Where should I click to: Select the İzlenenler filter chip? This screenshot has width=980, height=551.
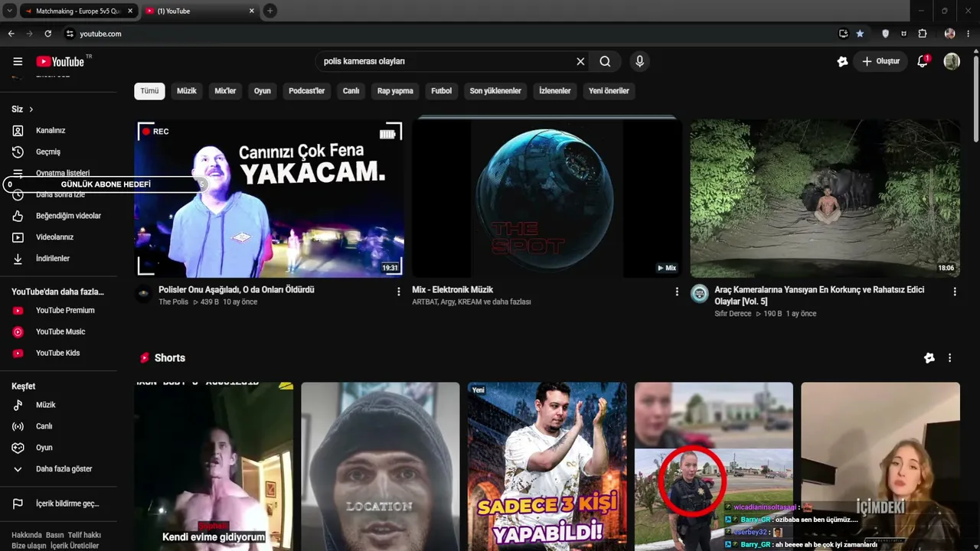555,91
